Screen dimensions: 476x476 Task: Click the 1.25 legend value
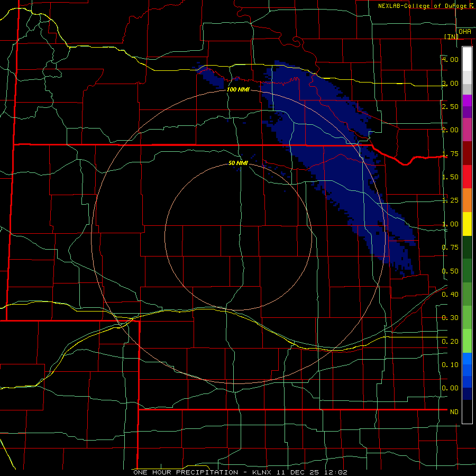pos(450,200)
